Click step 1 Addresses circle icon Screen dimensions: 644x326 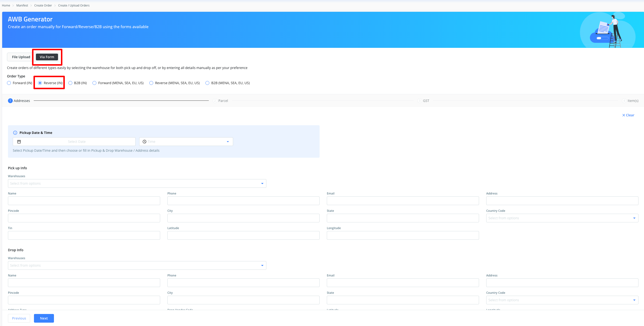coord(10,100)
